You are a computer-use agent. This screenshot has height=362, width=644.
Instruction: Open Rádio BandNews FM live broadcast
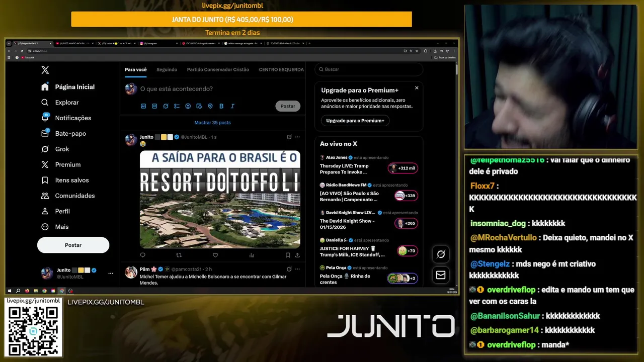368,193
